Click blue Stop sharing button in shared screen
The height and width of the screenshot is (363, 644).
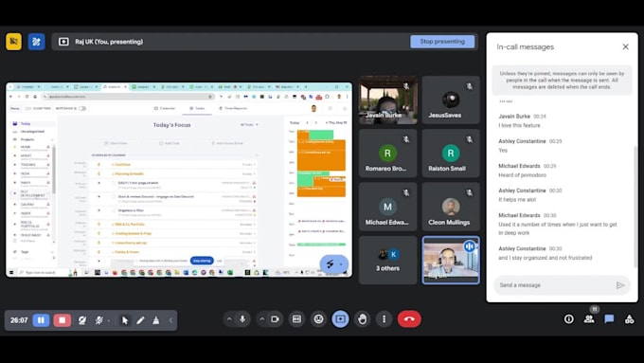[x=202, y=261]
